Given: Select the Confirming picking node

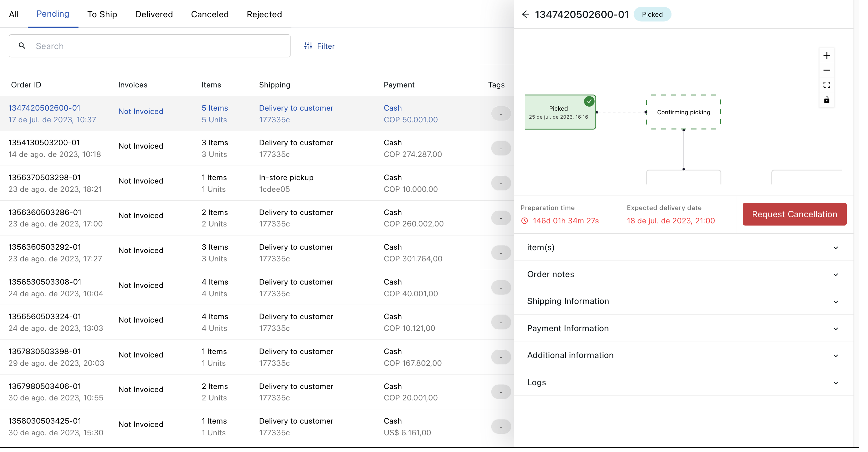Looking at the screenshot, I should (x=683, y=112).
